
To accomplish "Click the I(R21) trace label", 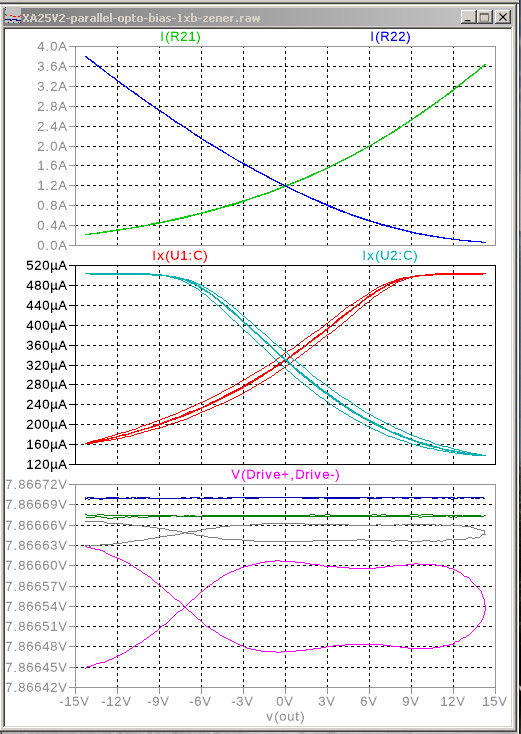I will 180,37.
